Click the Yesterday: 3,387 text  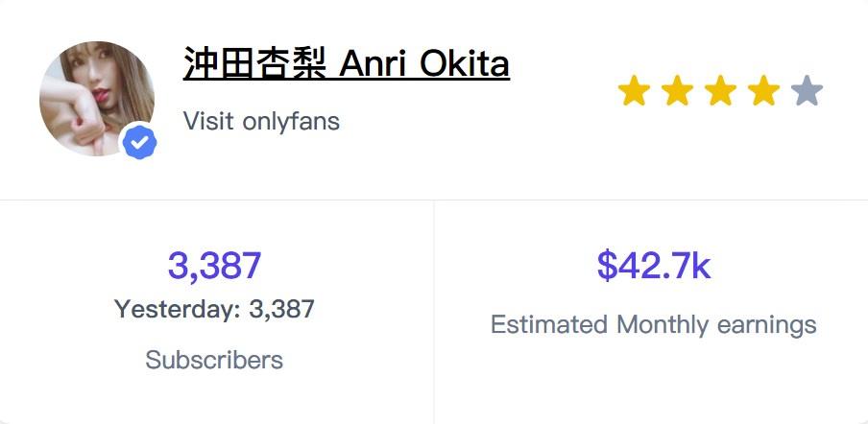click(214, 309)
